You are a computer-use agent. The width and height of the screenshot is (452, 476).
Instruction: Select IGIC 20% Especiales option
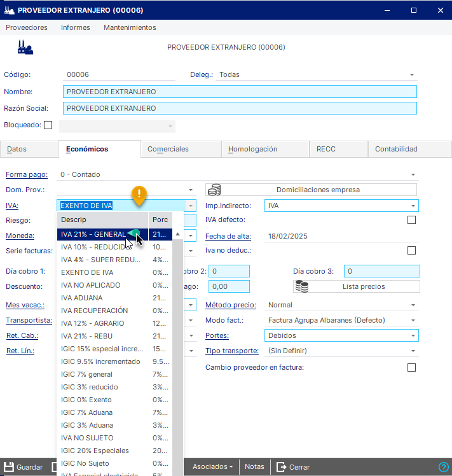(x=114, y=451)
